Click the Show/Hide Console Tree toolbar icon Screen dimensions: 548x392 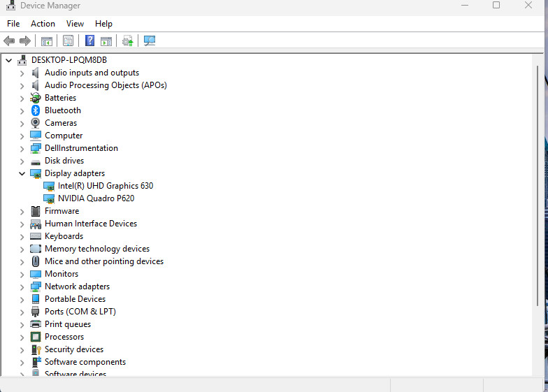(x=46, y=41)
